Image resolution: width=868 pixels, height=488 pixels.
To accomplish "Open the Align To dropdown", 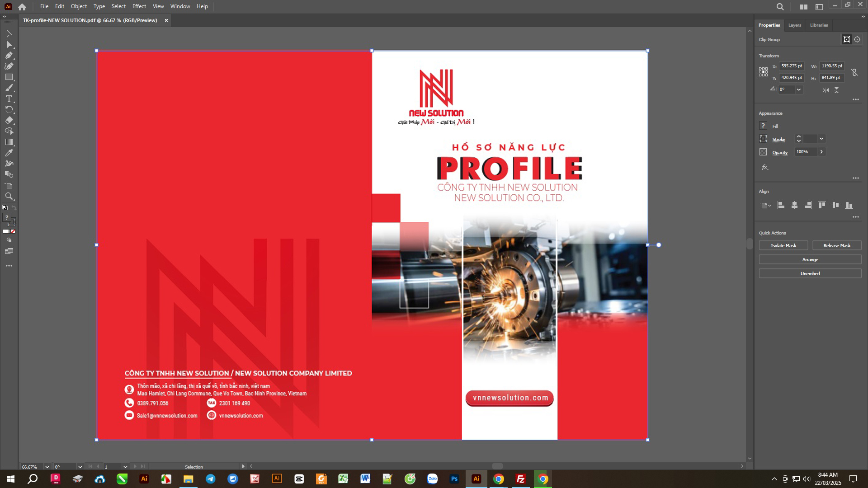I will click(x=765, y=206).
